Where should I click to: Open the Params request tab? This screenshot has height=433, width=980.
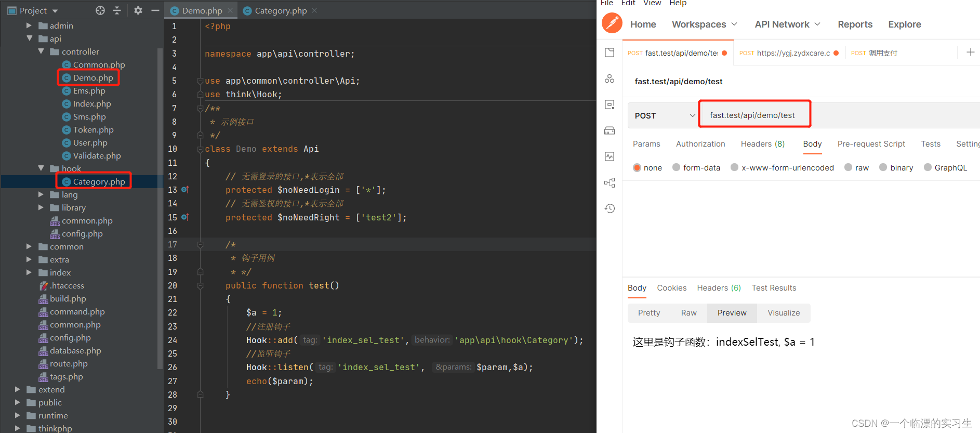point(646,144)
